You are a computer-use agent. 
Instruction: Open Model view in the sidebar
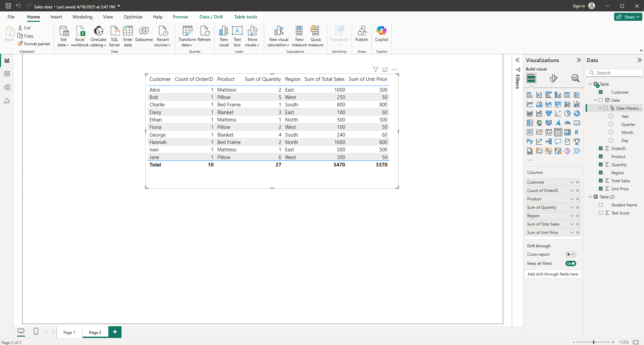[7, 87]
